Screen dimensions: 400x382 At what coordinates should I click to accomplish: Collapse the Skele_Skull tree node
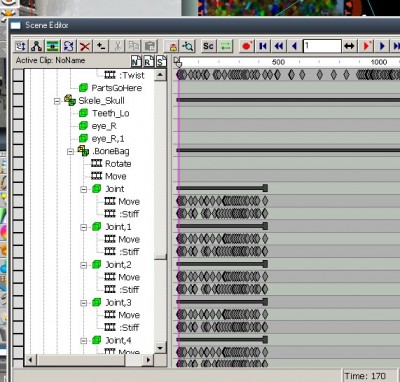[x=57, y=101]
